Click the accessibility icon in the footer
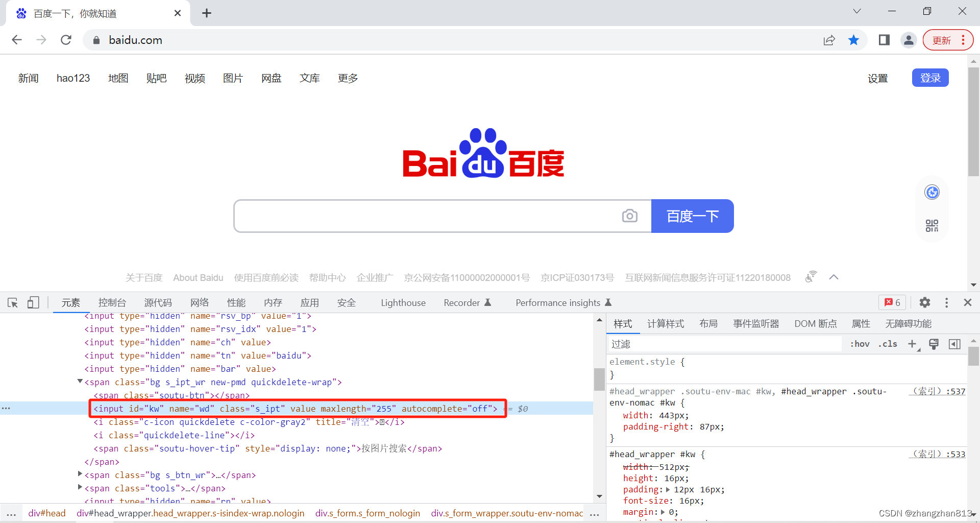 click(x=811, y=277)
